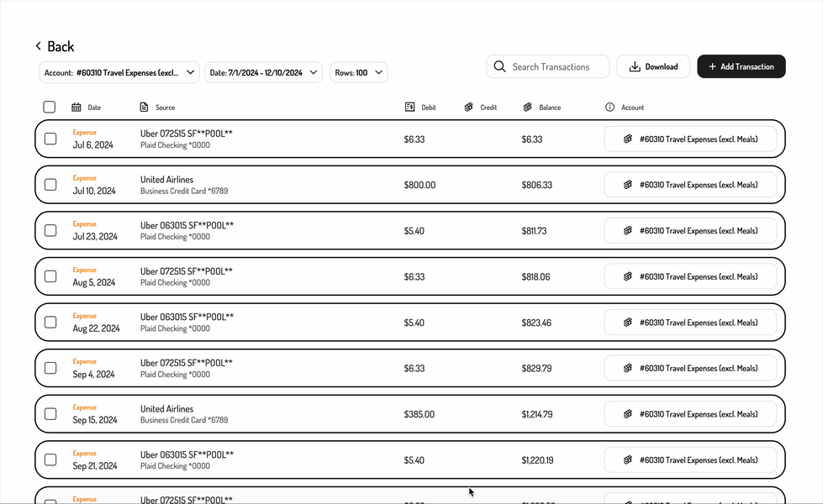Click the Back navigation link
This screenshot has height=504, width=823.
(54, 45)
